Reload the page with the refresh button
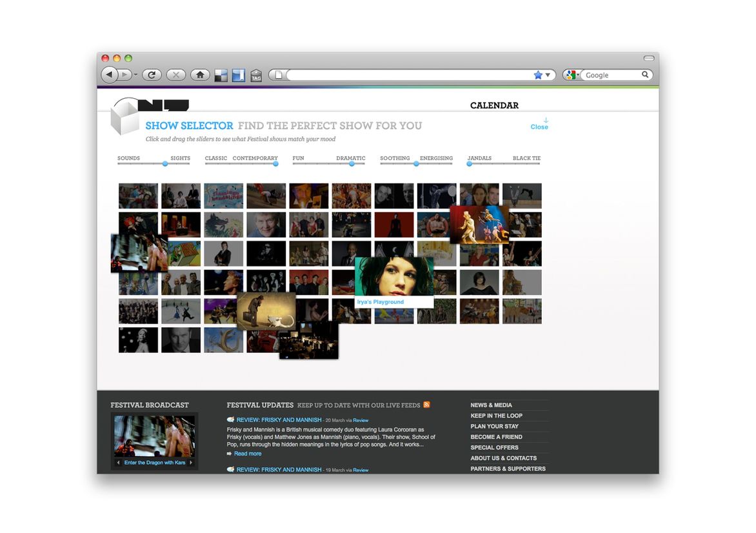The height and width of the screenshot is (533, 756). click(152, 75)
